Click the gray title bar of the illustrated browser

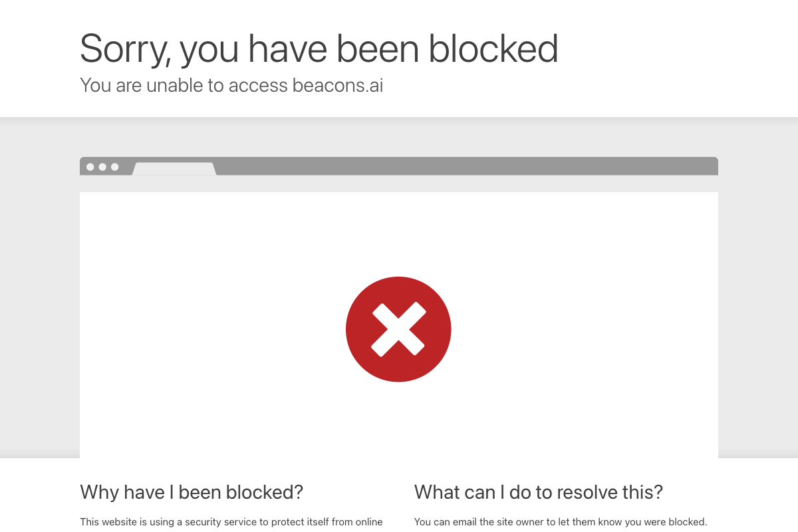click(x=465, y=166)
